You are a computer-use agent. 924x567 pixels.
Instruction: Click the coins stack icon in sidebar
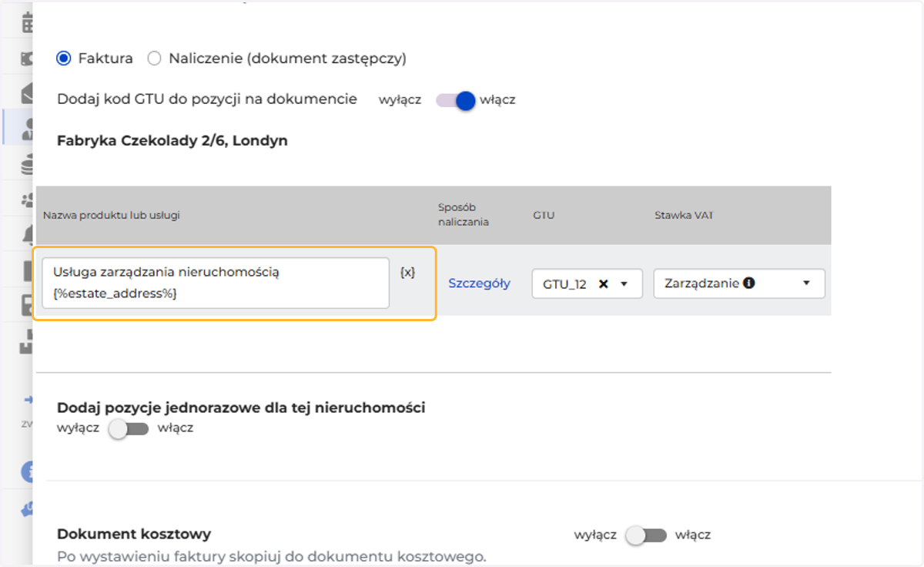click(x=29, y=163)
